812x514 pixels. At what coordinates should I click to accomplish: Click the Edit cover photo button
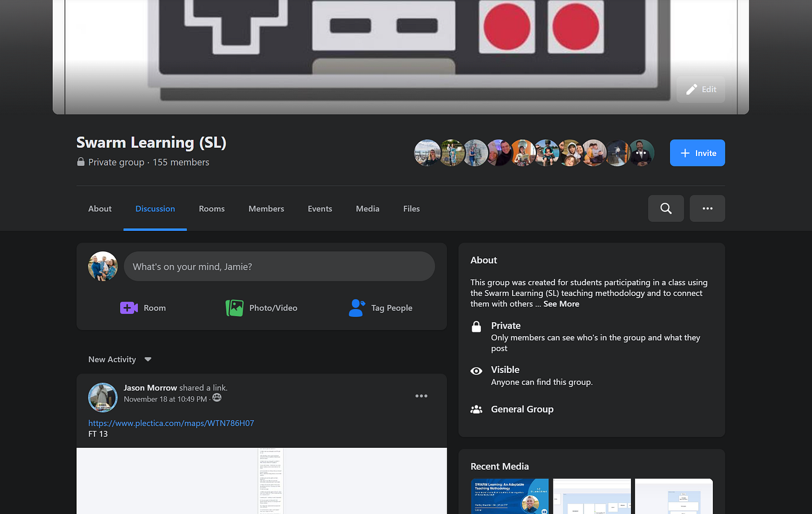701,89
